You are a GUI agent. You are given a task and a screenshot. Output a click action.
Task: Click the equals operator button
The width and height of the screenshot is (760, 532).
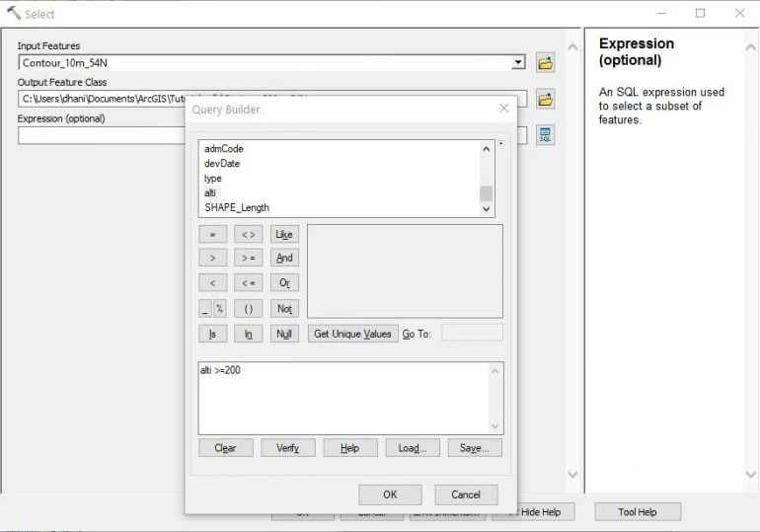tap(213, 235)
